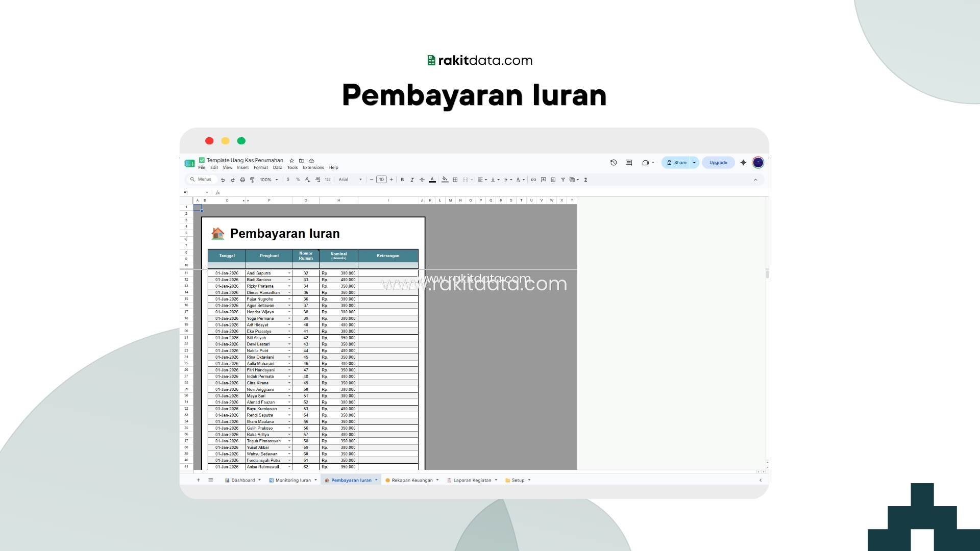The width and height of the screenshot is (980, 551).
Task: Add a new sheet with the plus button
Action: click(x=199, y=480)
